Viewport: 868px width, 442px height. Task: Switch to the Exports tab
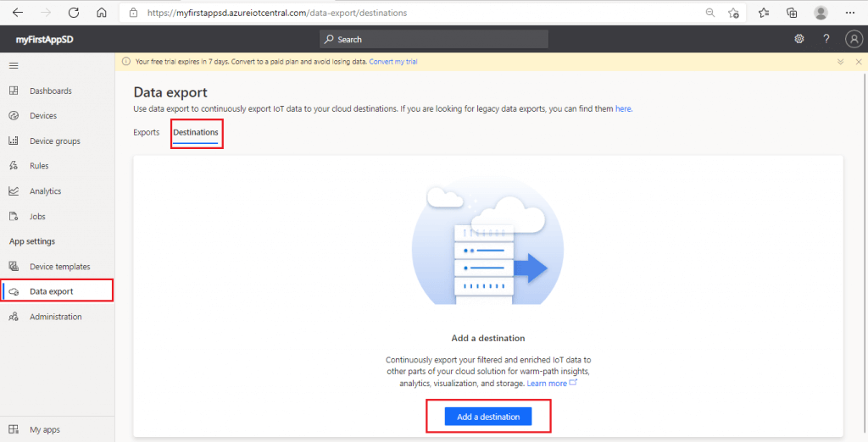(147, 133)
